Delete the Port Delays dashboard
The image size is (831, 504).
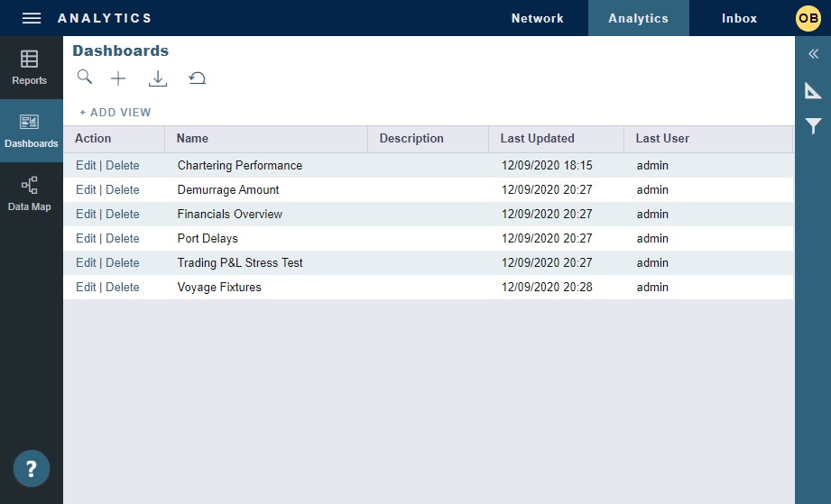click(x=123, y=239)
